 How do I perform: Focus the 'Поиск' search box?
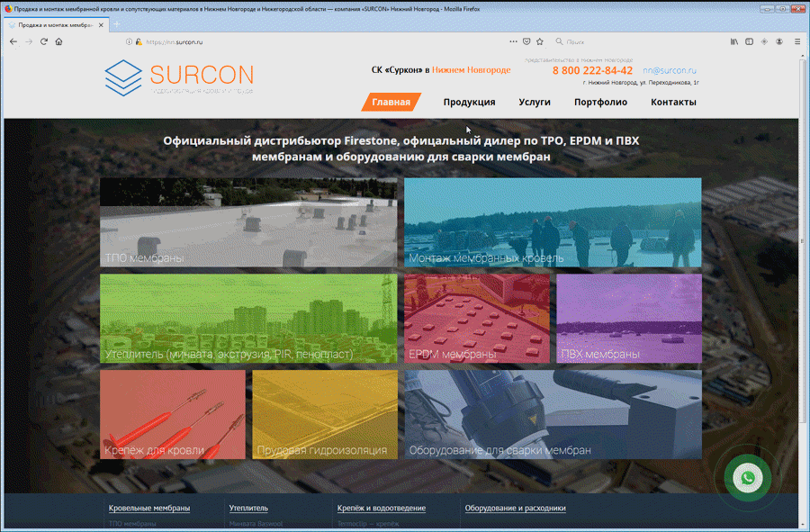pyautogui.click(x=635, y=41)
